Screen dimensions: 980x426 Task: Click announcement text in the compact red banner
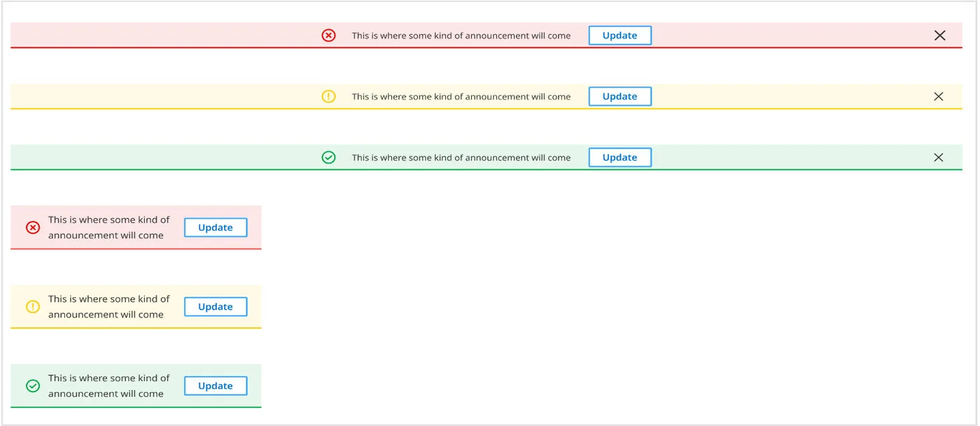click(x=108, y=227)
